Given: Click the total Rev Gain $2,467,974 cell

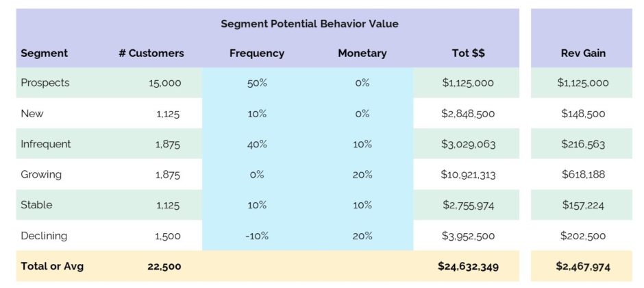Looking at the screenshot, I should pyautogui.click(x=583, y=267).
